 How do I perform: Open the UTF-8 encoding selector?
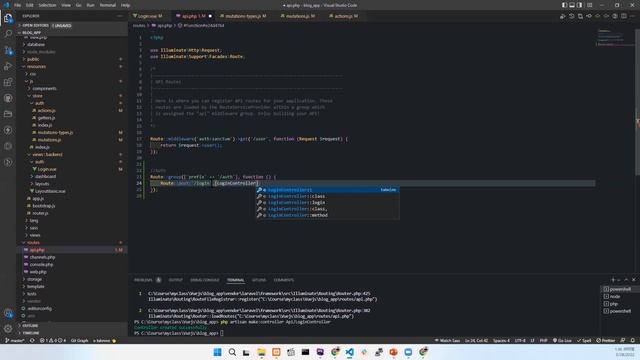tap(520, 340)
